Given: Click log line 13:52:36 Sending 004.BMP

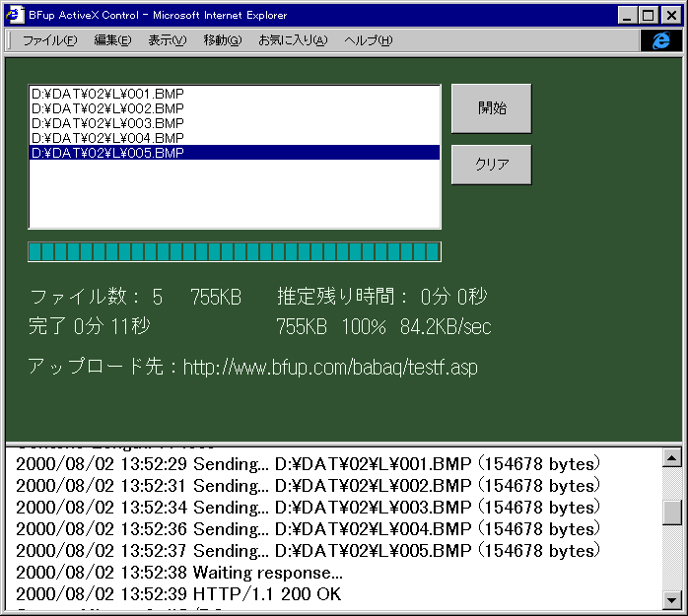Looking at the screenshot, I should (x=308, y=529).
